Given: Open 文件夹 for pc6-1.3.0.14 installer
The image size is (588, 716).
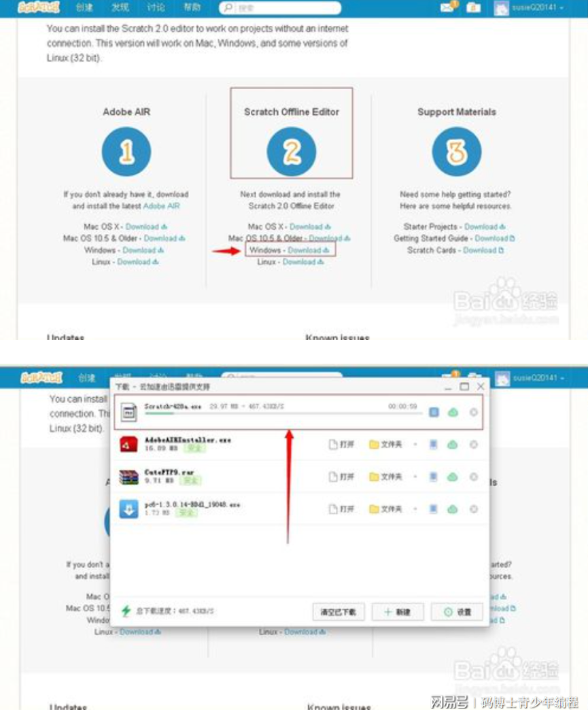Looking at the screenshot, I should pos(385,509).
